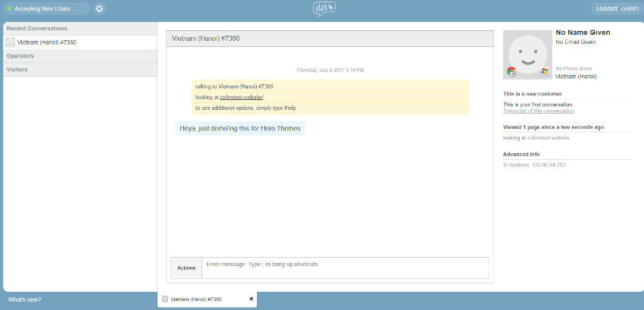Open the Actions menu
This screenshot has width=644, height=310.
[x=186, y=268]
